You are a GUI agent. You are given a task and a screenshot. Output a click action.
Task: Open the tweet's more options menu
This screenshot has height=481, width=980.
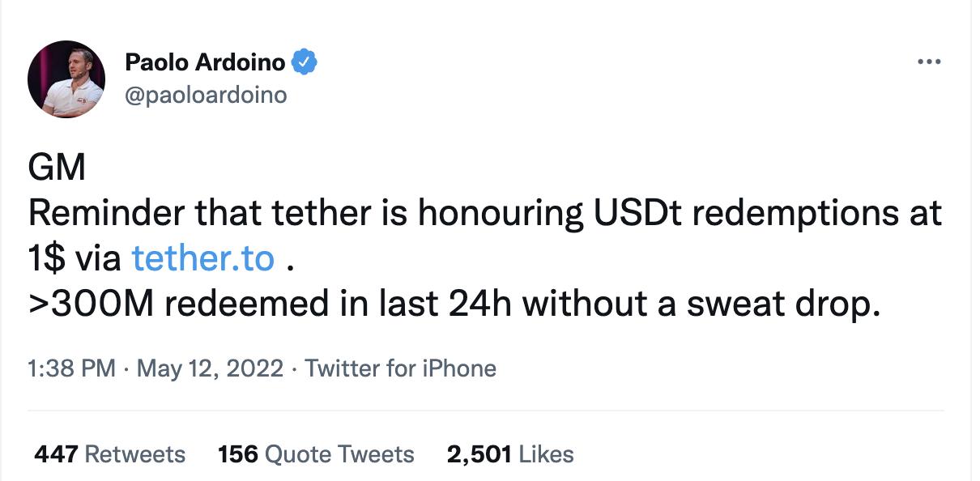(x=928, y=62)
